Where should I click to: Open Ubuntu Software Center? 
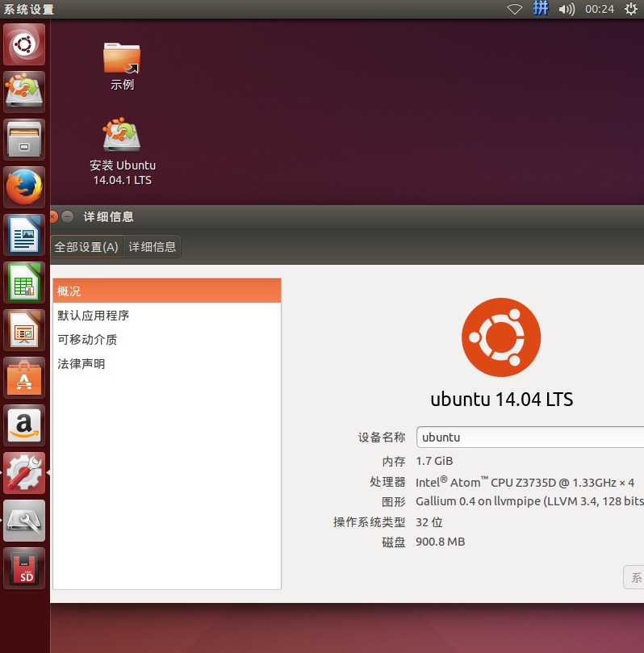(24, 378)
